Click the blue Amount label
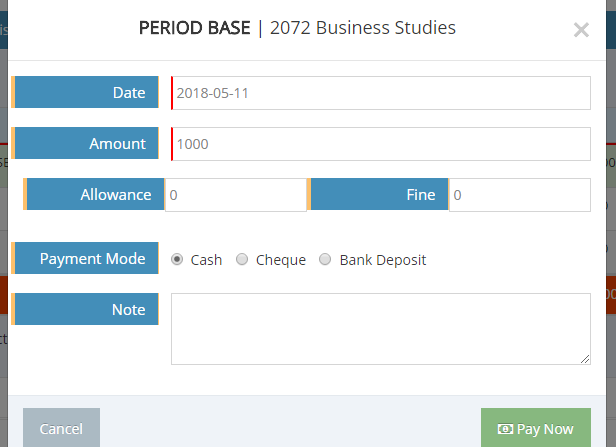This screenshot has width=616, height=447. (x=86, y=144)
